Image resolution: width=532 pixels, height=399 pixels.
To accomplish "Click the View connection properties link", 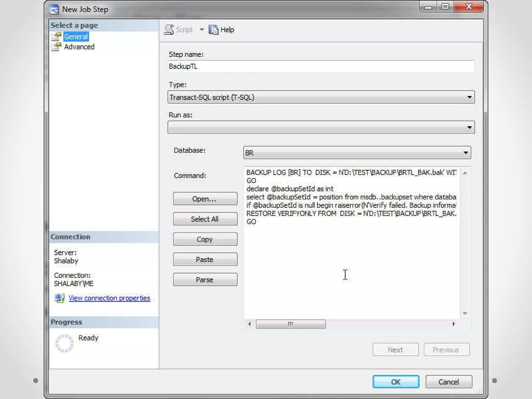I will click(109, 298).
